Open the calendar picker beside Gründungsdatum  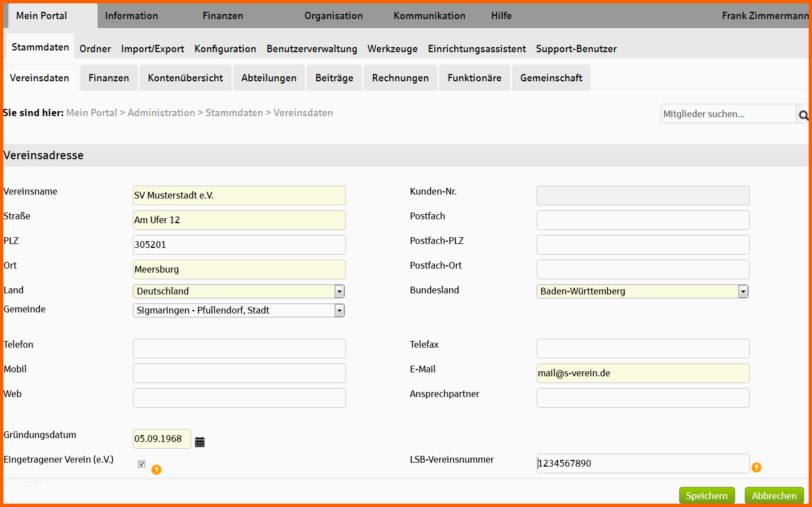(x=200, y=442)
